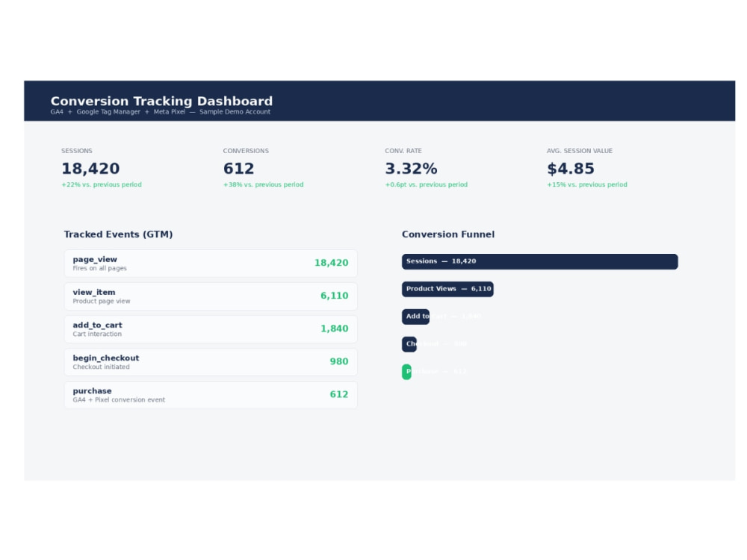Image resolution: width=747 pixels, height=560 pixels.
Task: Click the CONVERSIONS label
Action: [x=246, y=151]
